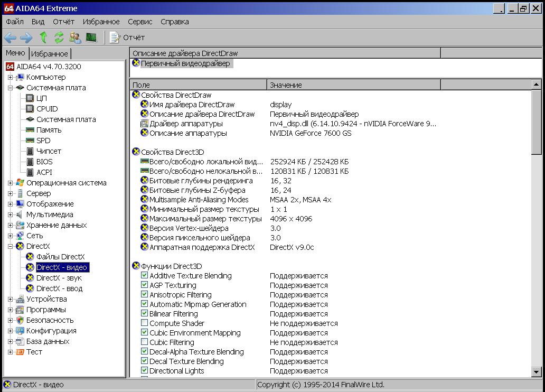Click the Отчёт toolbar button

click(127, 38)
